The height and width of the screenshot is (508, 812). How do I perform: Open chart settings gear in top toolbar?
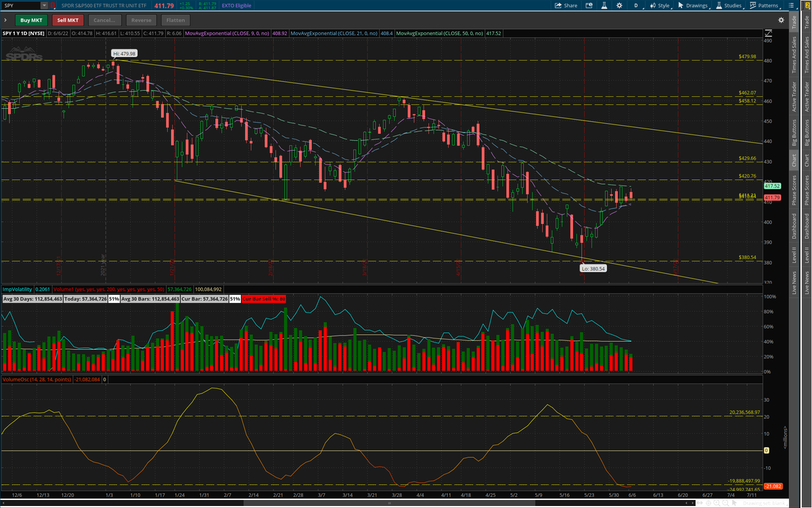(x=619, y=5)
